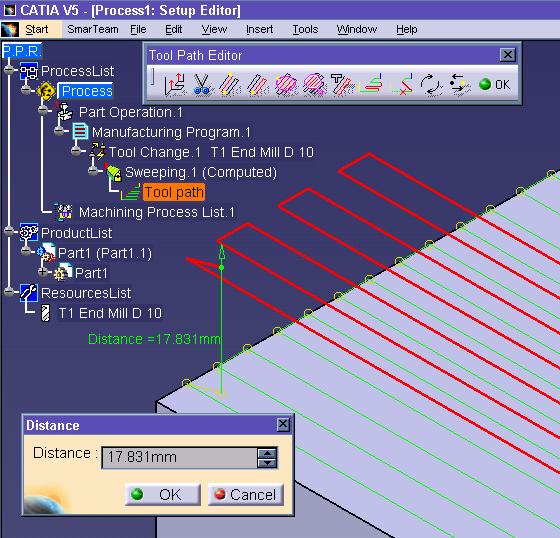Increase the Distance value with the up arrow
Image resolution: width=560 pixels, height=538 pixels.
pos(267,453)
